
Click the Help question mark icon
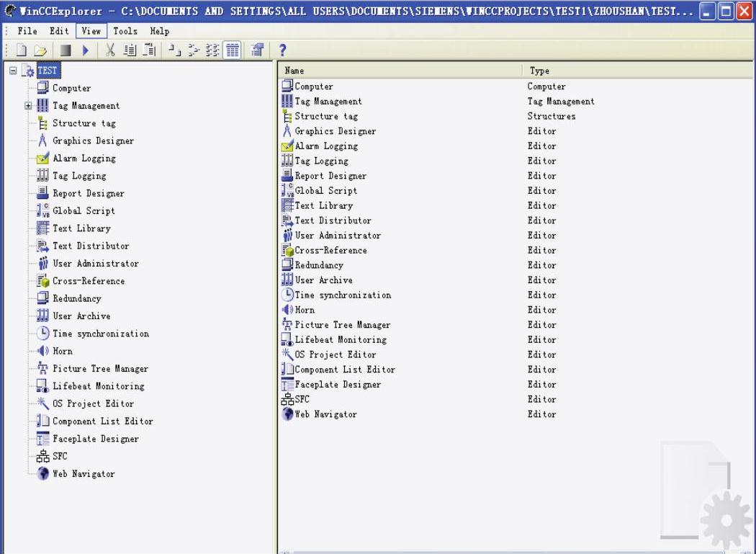[282, 50]
